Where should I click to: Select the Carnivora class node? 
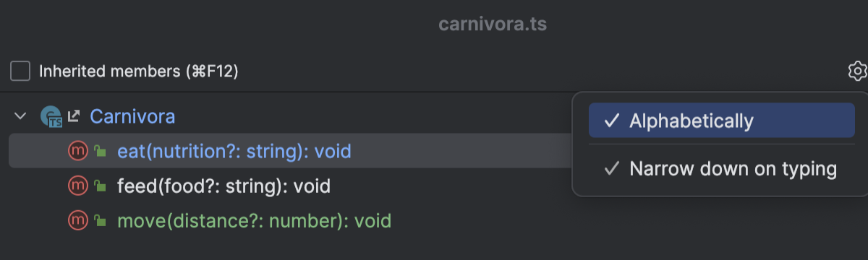[x=132, y=116]
